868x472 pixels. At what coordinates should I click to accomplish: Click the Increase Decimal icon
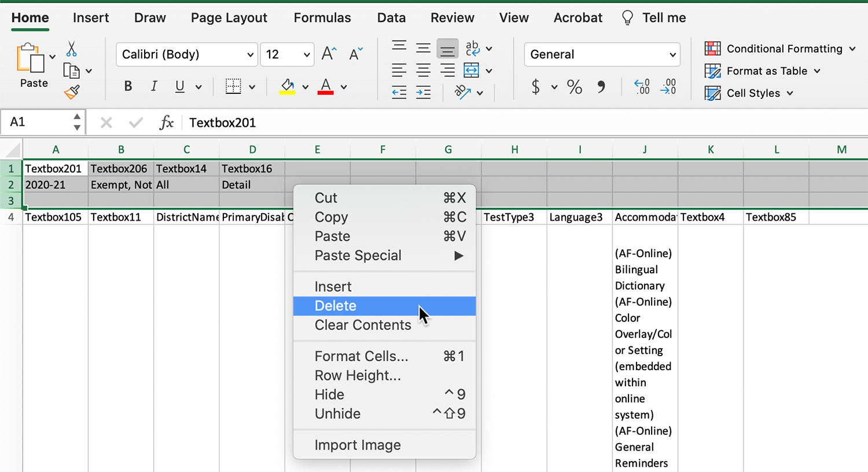[642, 87]
